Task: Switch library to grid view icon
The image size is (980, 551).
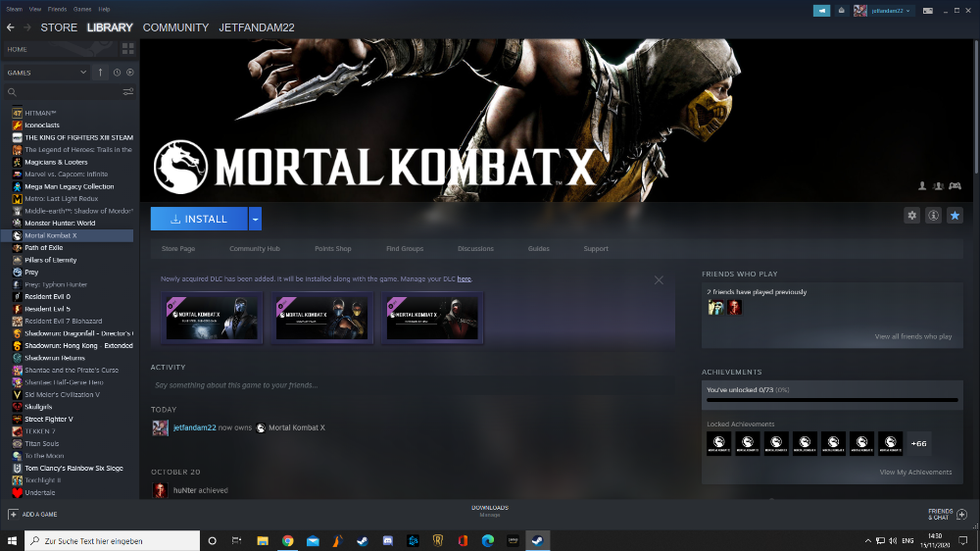Action: coord(128,49)
